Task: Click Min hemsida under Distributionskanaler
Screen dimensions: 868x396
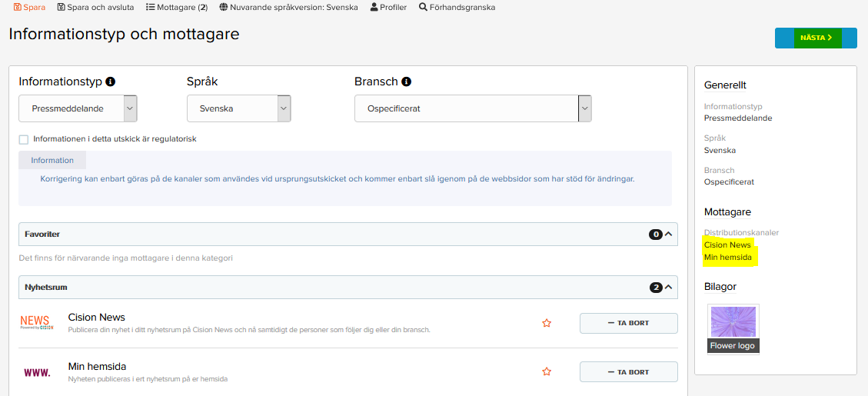Action: (728, 258)
